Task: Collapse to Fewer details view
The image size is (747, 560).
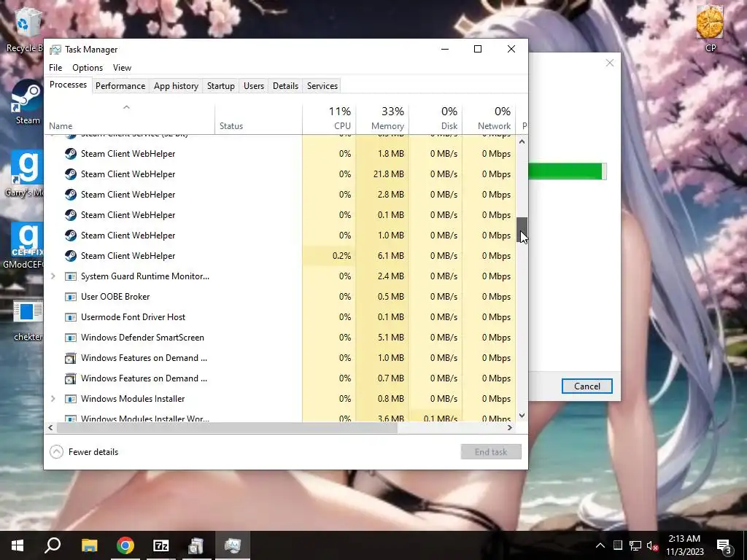Action: (84, 452)
